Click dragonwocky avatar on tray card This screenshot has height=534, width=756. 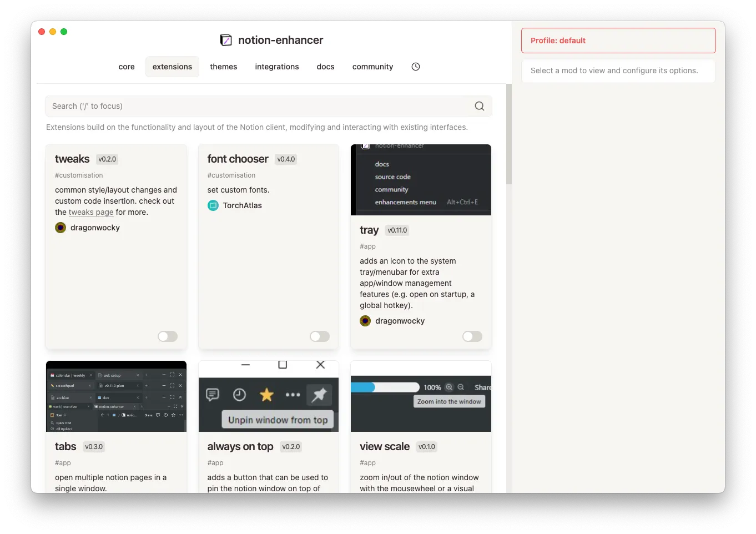click(365, 321)
